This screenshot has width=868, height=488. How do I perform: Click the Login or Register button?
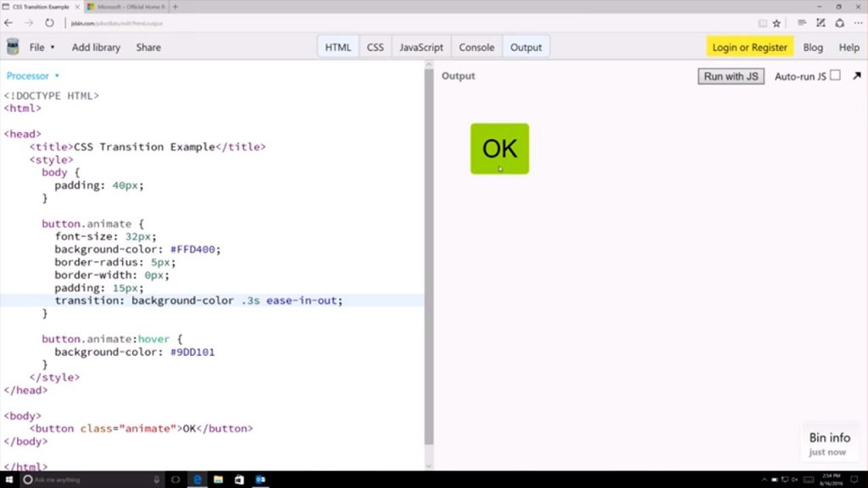(x=749, y=47)
